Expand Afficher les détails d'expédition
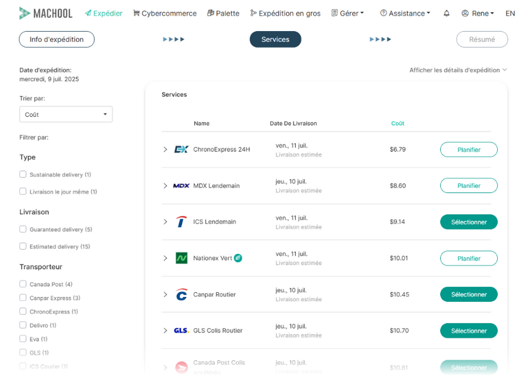Screen dimensions: 532x392 pos(458,70)
